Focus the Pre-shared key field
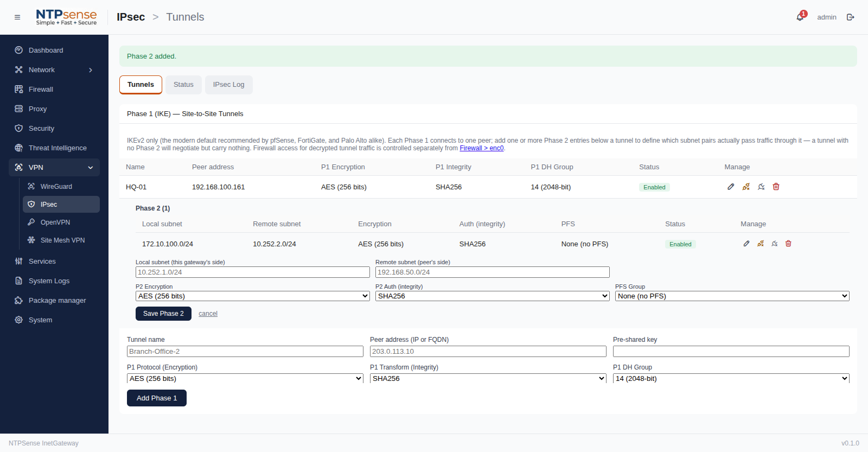Image resolution: width=868 pixels, height=452 pixels. pyautogui.click(x=731, y=352)
